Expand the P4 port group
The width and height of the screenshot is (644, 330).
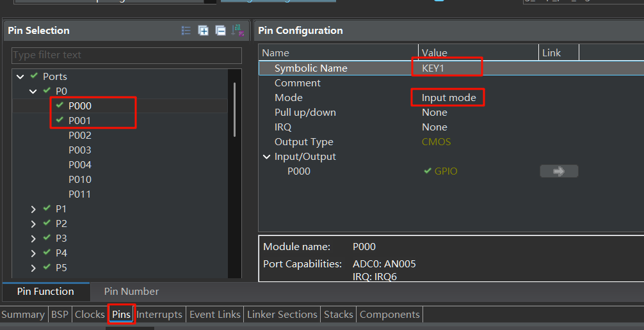33,253
